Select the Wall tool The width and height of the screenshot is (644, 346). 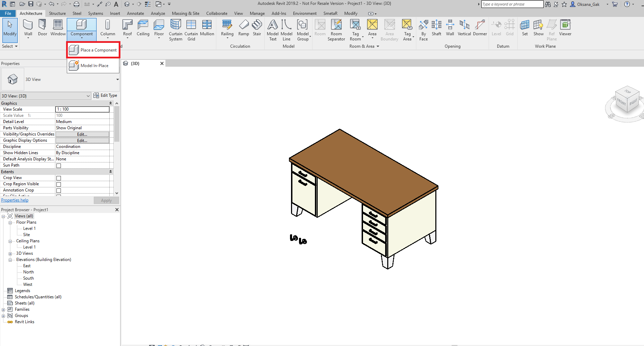28,28
